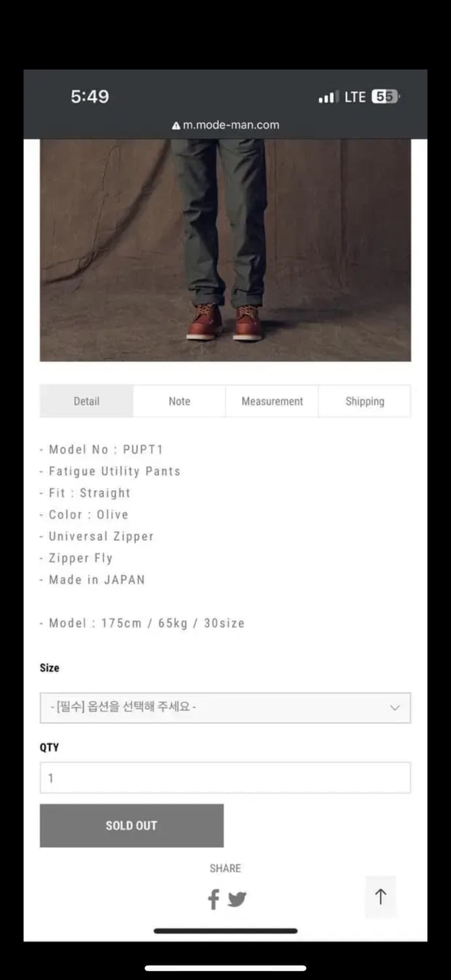The image size is (451, 980).
Task: Share the product on Twitter
Action: [237, 900]
